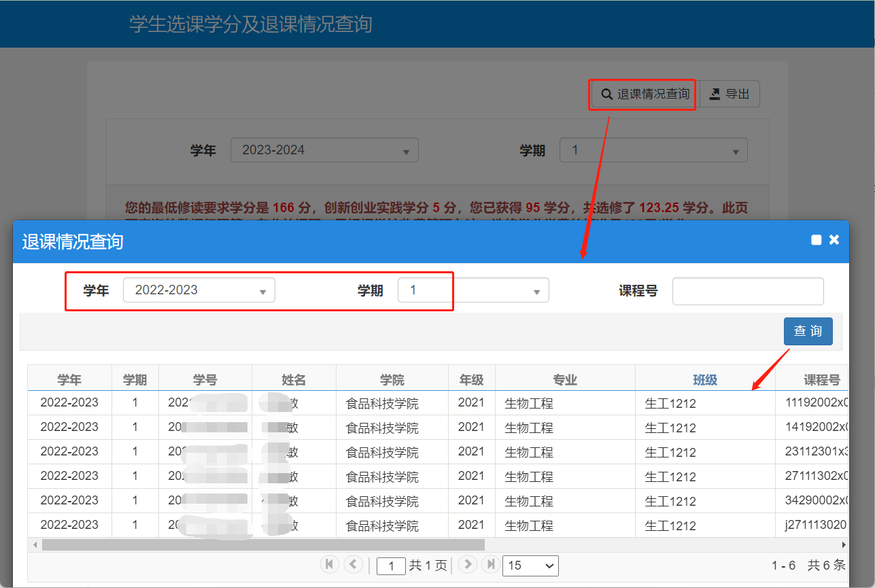Screen dimensions: 875x588
Task: Open the dialog 学年 dropdown 2022-2023
Action: (199, 290)
